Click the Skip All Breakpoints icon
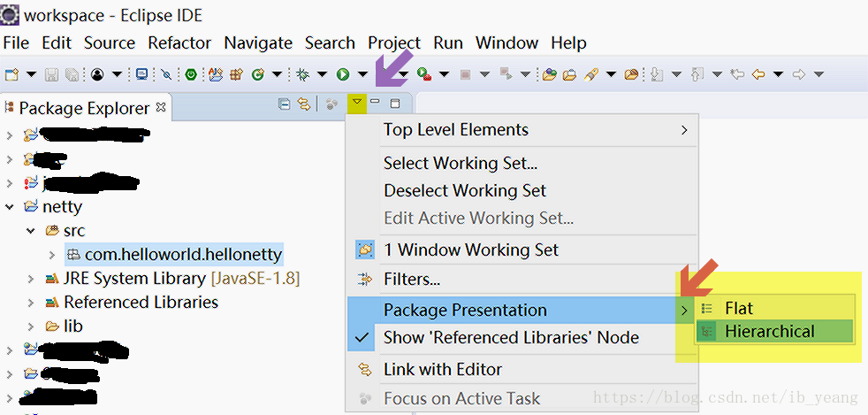 (x=166, y=74)
